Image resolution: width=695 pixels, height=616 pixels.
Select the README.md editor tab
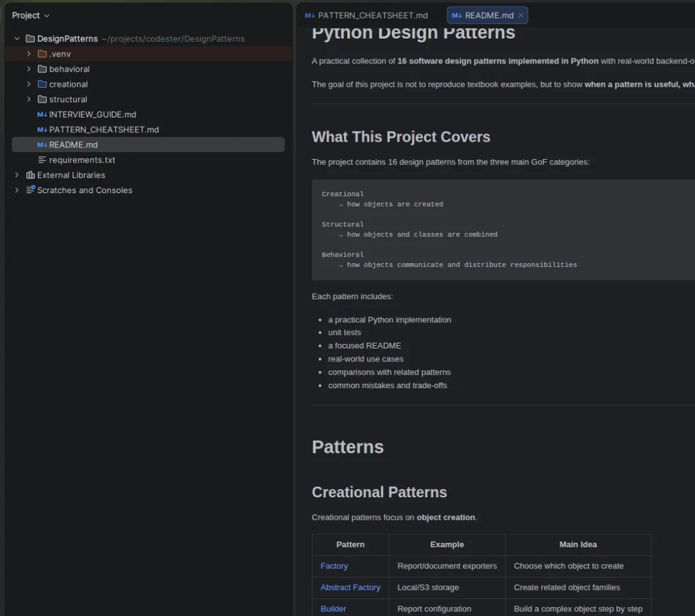487,15
